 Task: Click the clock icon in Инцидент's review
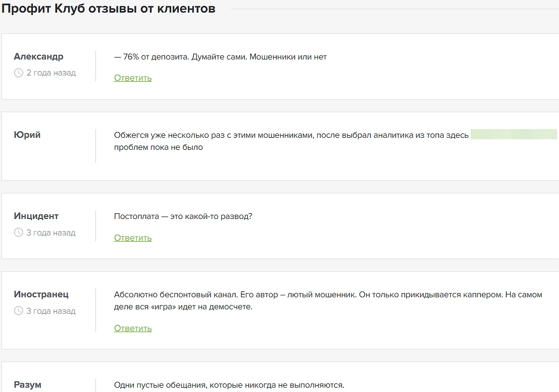click(x=19, y=232)
